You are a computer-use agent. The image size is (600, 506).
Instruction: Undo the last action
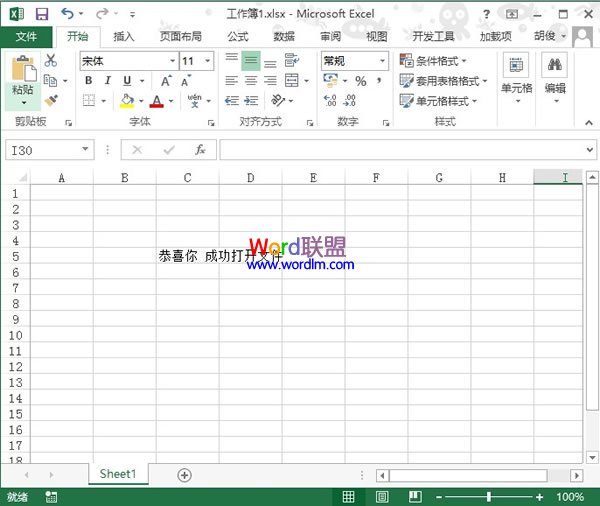click(67, 14)
